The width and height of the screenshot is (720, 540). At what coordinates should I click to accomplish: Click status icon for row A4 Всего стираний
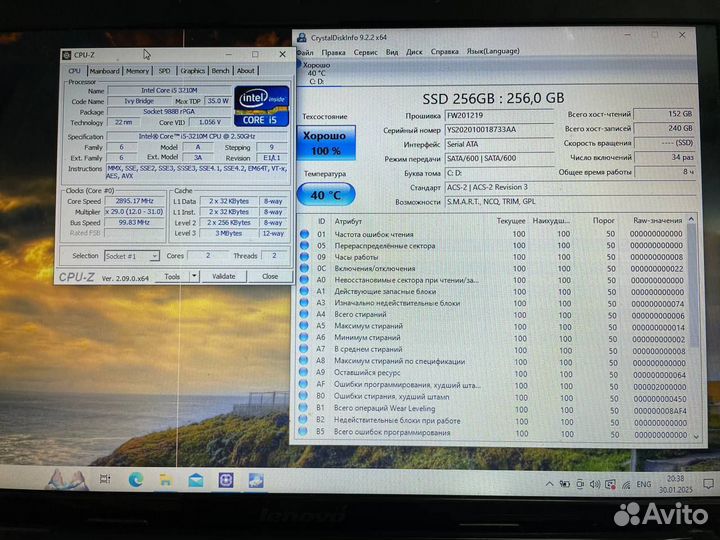point(304,314)
